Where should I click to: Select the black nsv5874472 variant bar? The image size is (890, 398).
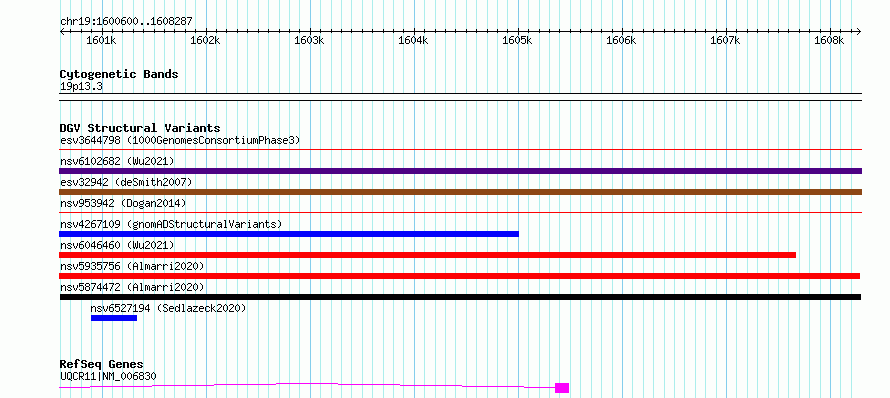460,297
